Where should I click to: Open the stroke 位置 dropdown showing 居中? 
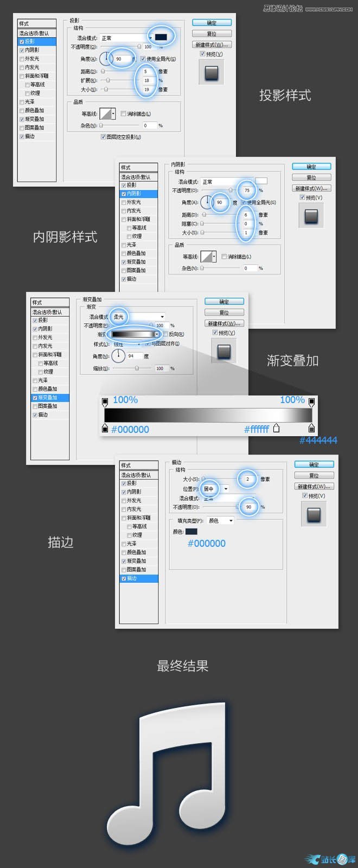[215, 489]
